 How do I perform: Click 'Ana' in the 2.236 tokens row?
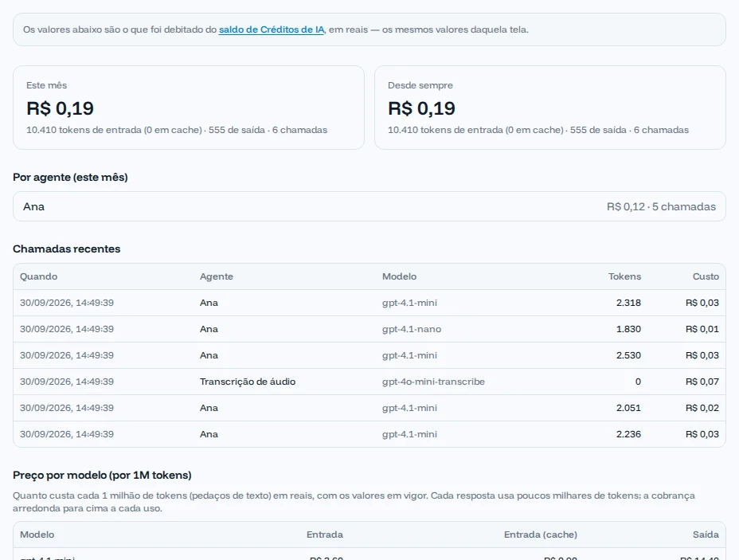pyautogui.click(x=209, y=435)
